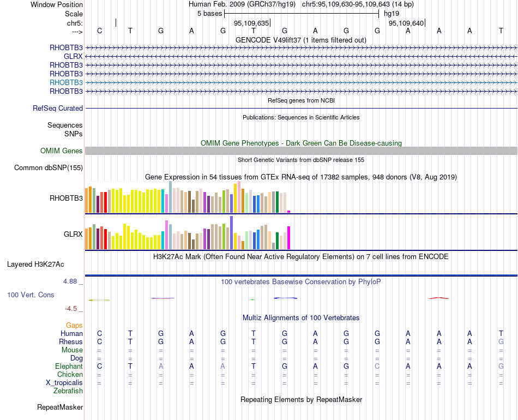Click the GLRX label beside expression chart
The height and width of the screenshot is (420, 518).
73,234
